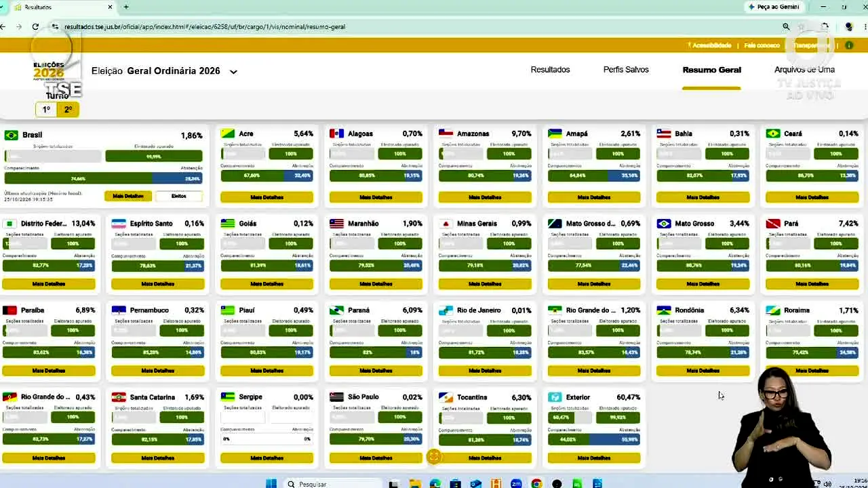Open the Chrome zoom magnifier icon
Image resolution: width=868 pixels, height=488 pixels.
(786, 26)
